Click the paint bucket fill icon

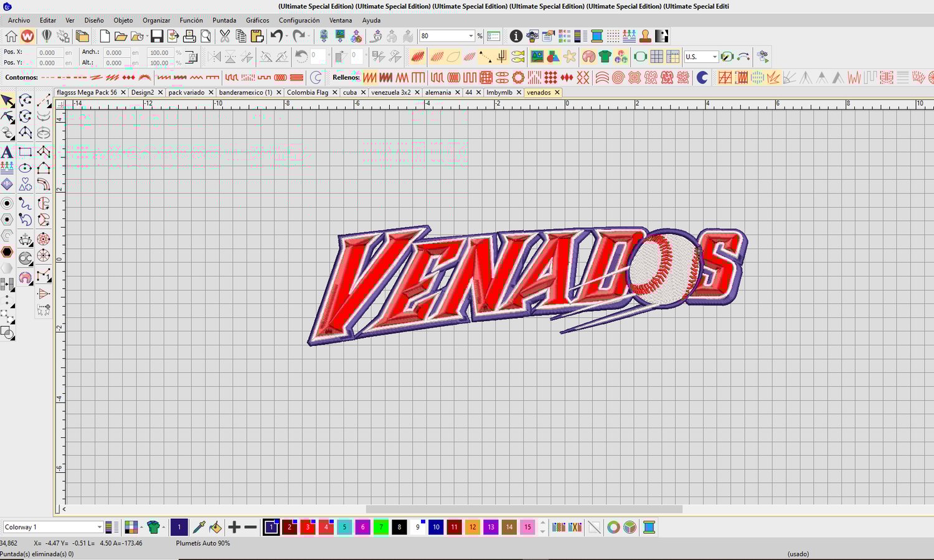pos(215,528)
